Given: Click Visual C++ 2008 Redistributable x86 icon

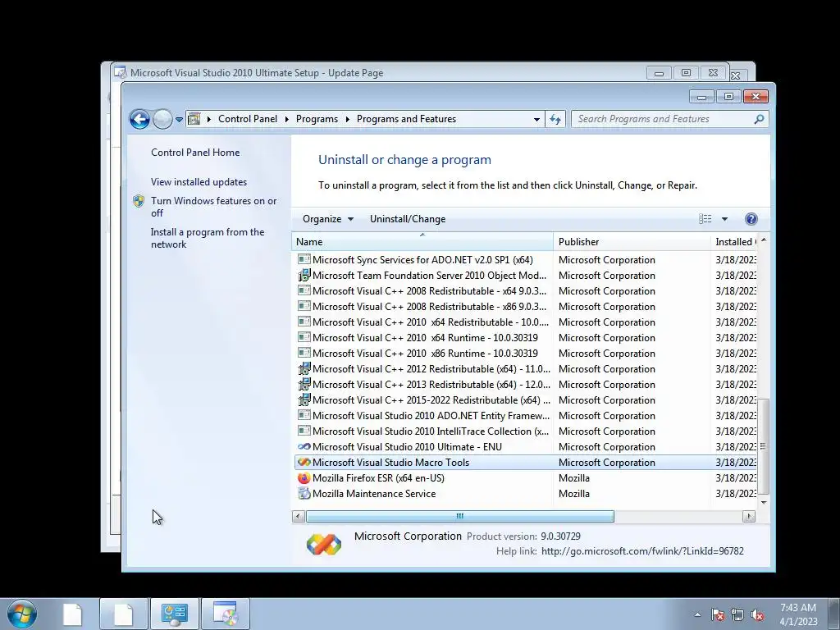Looking at the screenshot, I should [304, 307].
